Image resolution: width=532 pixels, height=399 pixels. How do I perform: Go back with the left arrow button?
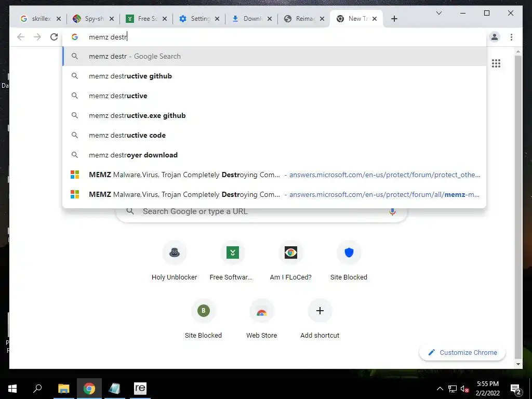21,37
